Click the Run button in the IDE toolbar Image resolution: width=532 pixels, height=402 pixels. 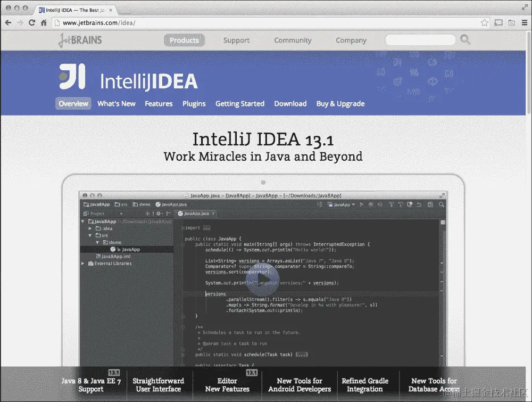coord(362,204)
